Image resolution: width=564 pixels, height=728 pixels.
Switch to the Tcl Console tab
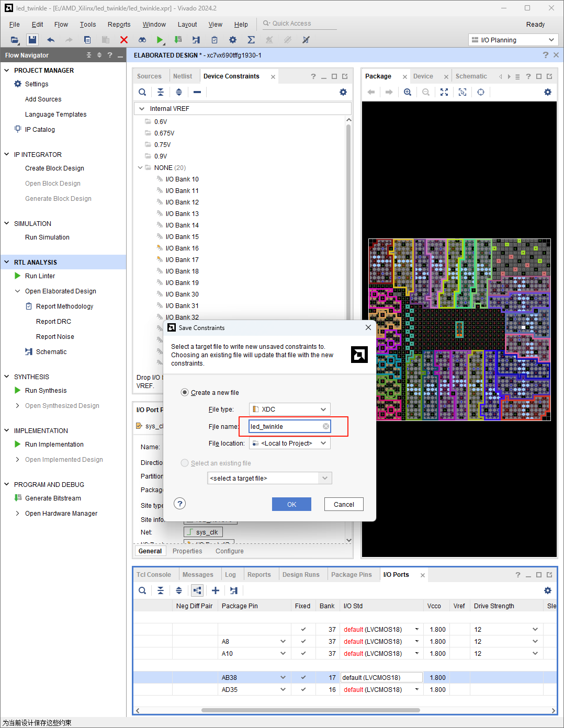154,574
